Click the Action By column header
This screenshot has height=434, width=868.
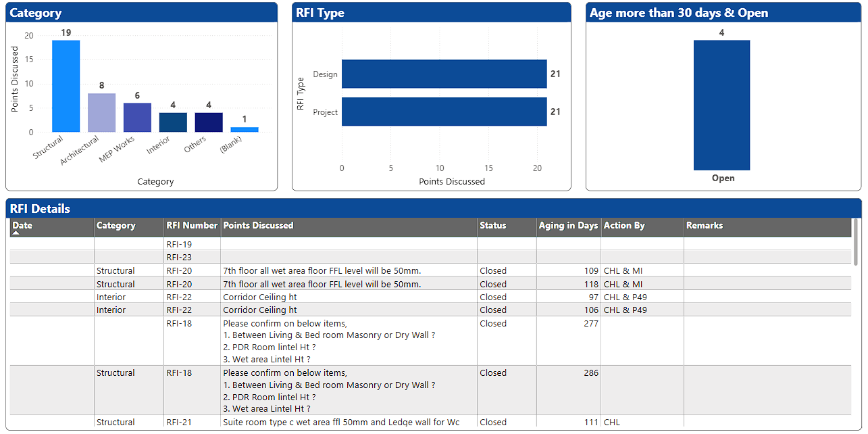coord(623,226)
